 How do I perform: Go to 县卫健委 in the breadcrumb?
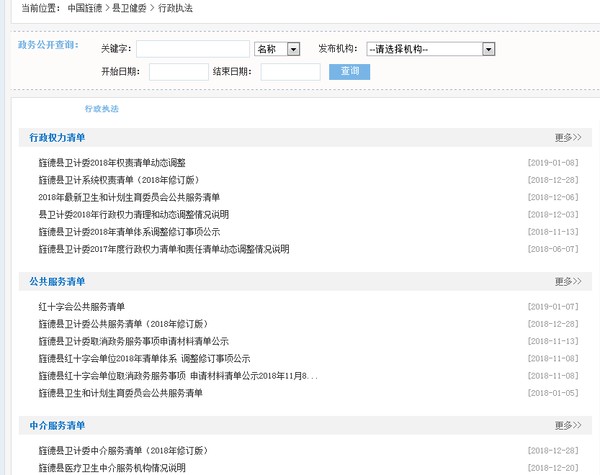(x=129, y=8)
